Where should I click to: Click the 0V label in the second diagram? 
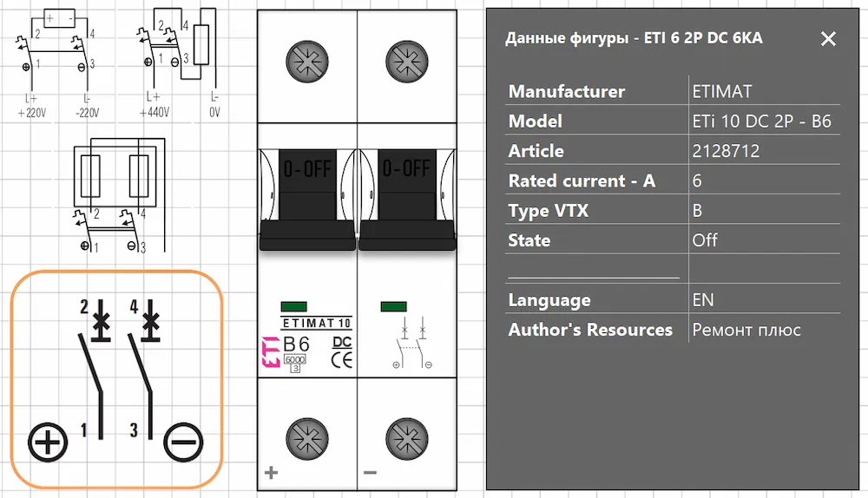coord(214,112)
